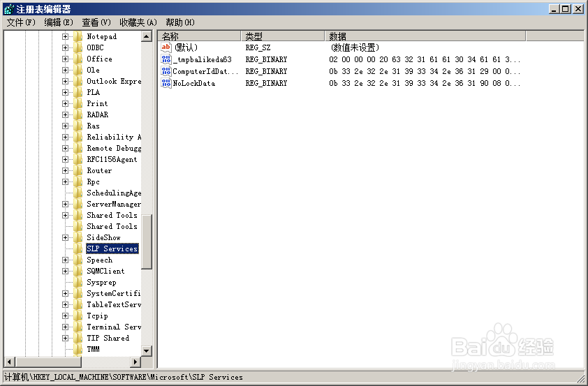This screenshot has width=588, height=386.
Task: Select the NoLockData binary value icon
Action: pos(166,83)
